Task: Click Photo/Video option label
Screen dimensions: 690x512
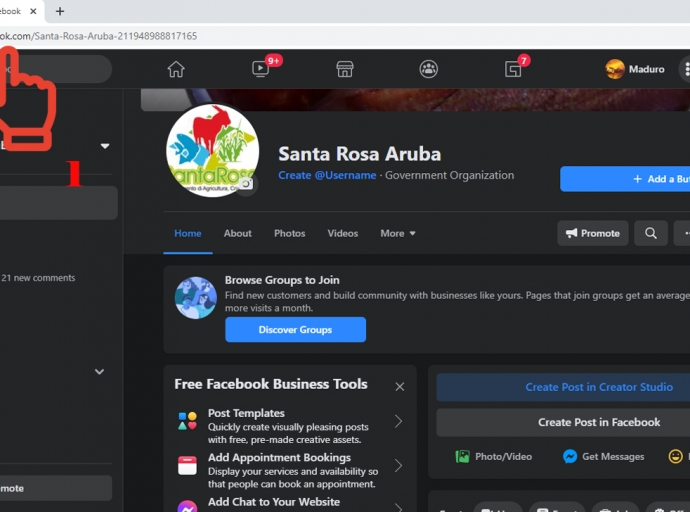Action: (x=503, y=457)
